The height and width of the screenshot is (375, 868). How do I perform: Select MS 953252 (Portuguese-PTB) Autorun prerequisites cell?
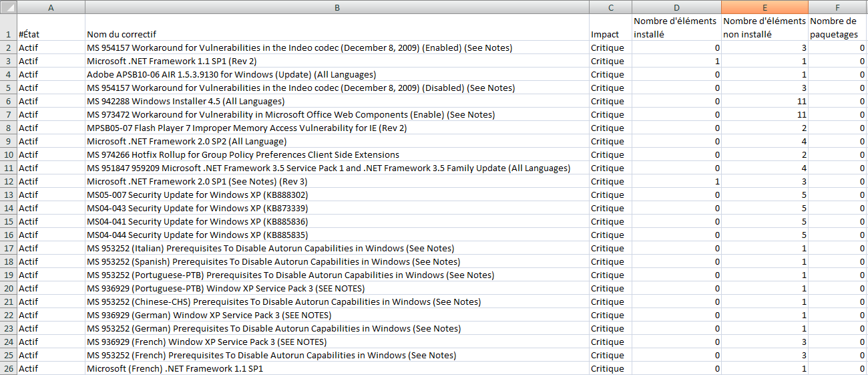click(337, 275)
